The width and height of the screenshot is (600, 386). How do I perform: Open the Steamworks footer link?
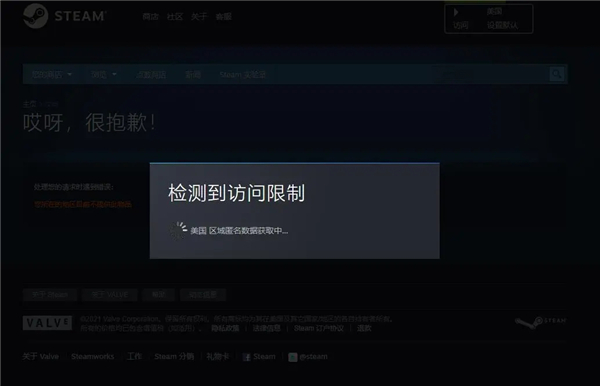[x=93, y=357]
